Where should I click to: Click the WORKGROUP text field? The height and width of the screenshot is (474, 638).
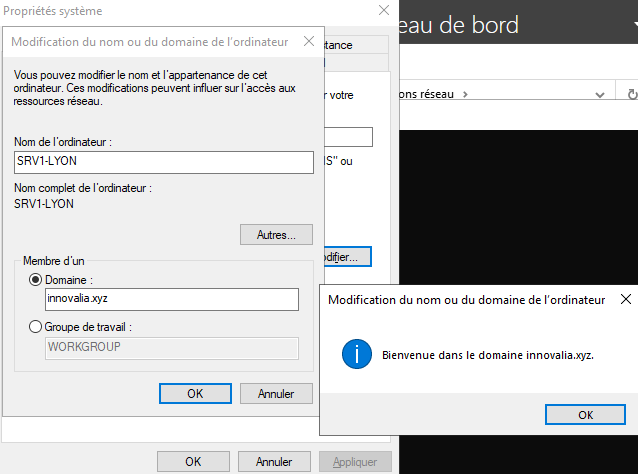(x=171, y=347)
